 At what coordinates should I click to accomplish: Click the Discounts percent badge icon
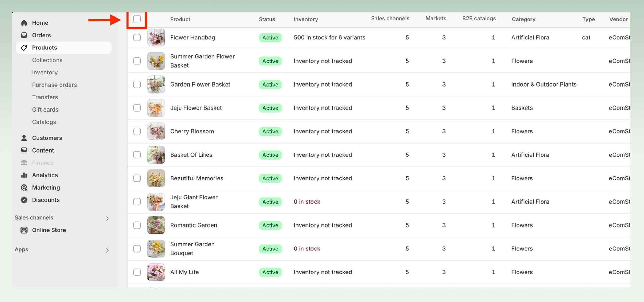point(24,200)
